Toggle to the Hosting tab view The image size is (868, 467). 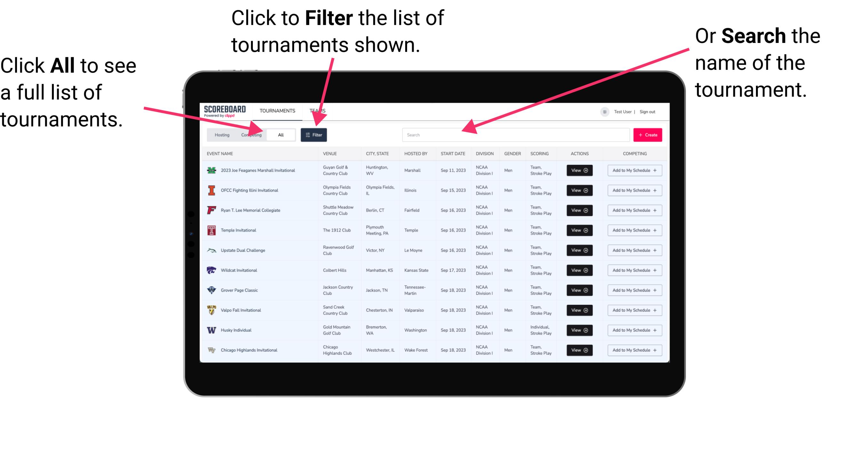221,134
